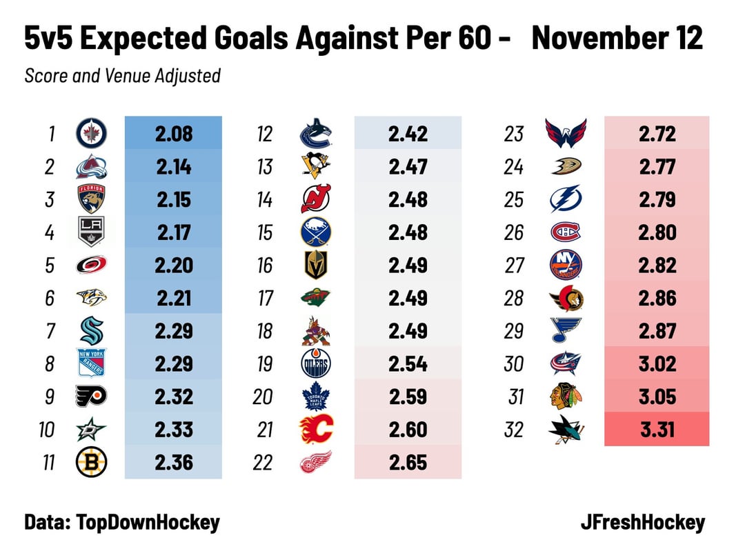Select the Seattle Kraken logo
The width and height of the screenshot is (745, 560).
pos(91,330)
